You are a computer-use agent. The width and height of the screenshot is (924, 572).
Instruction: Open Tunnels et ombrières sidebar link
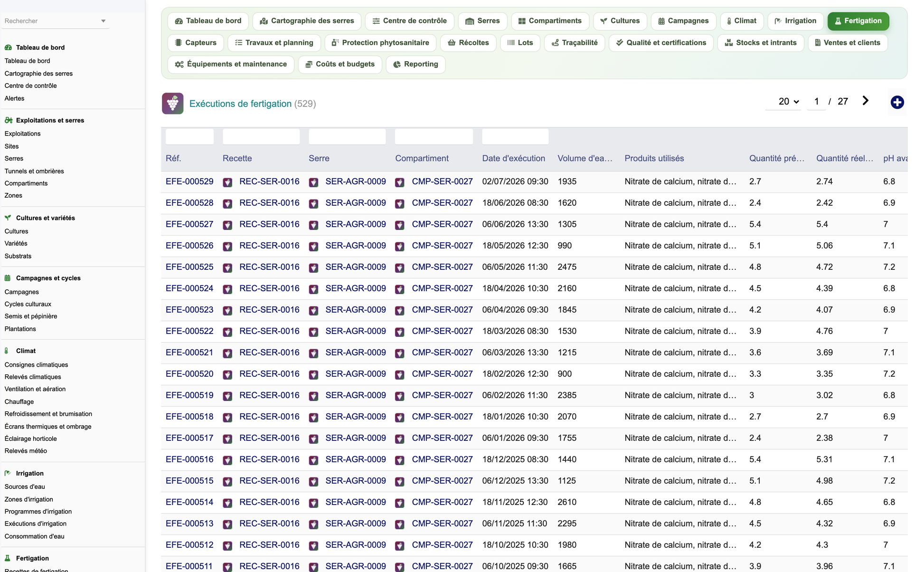(34, 171)
